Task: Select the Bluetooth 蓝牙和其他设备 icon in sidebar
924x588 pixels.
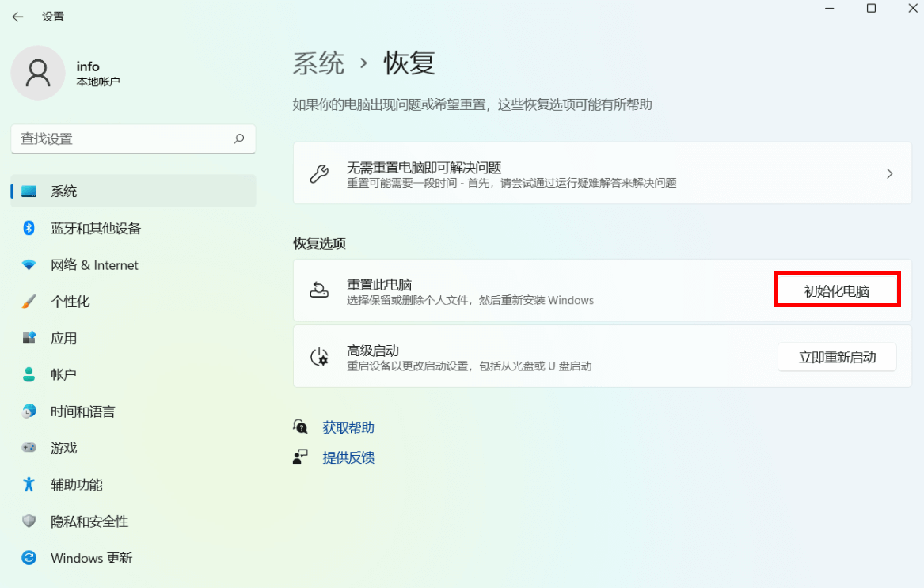Action: [29, 228]
